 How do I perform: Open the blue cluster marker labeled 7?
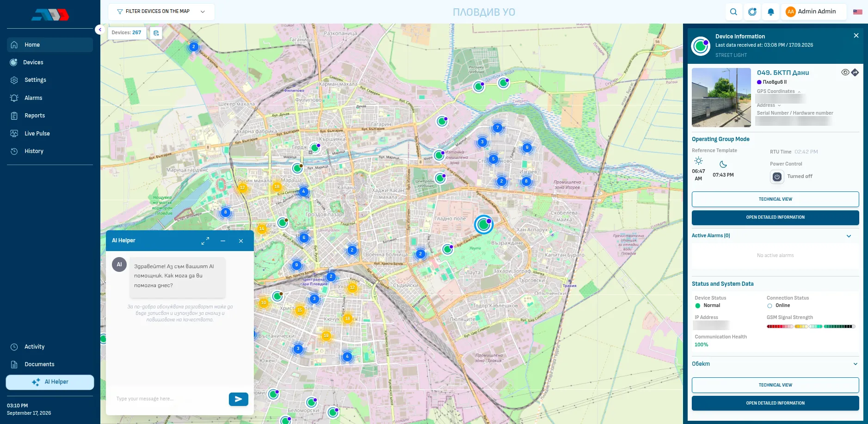498,128
